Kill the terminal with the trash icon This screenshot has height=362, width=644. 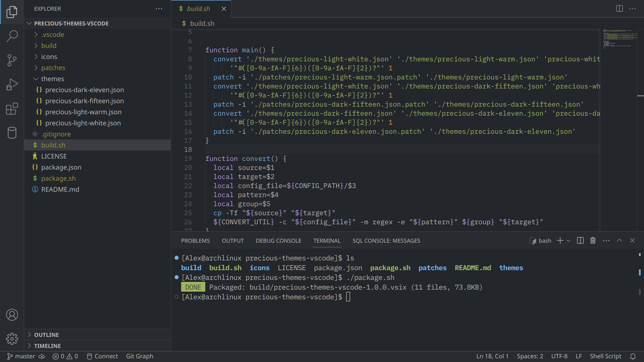tap(593, 240)
